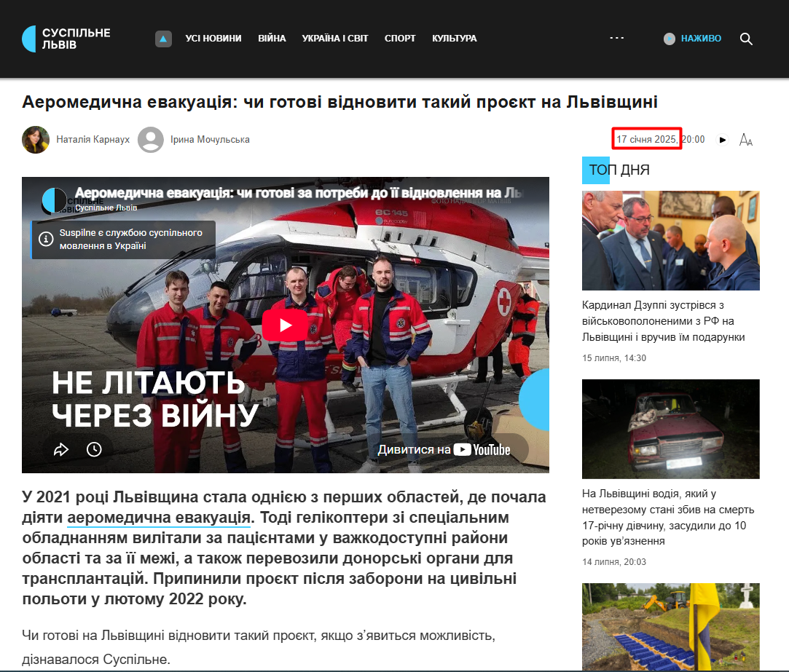Click the blue triangle icon in navbar
The width and height of the screenshot is (789, 672).
tap(163, 39)
